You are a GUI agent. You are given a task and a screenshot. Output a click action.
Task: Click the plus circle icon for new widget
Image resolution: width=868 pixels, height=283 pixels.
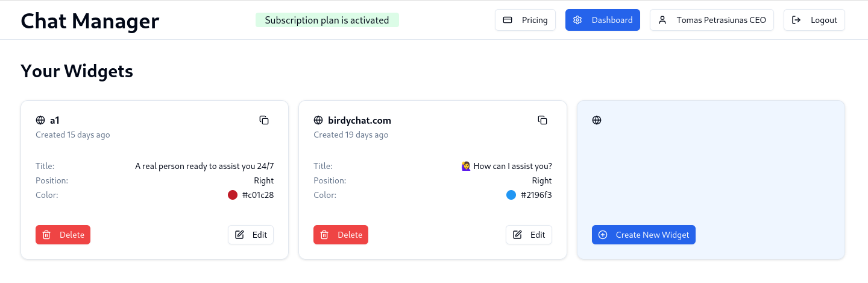(603, 235)
